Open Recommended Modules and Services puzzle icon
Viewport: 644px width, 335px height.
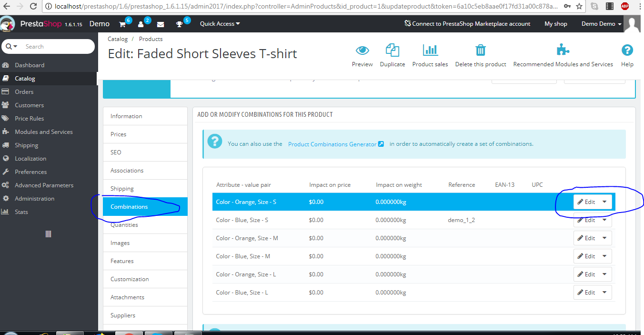point(563,50)
